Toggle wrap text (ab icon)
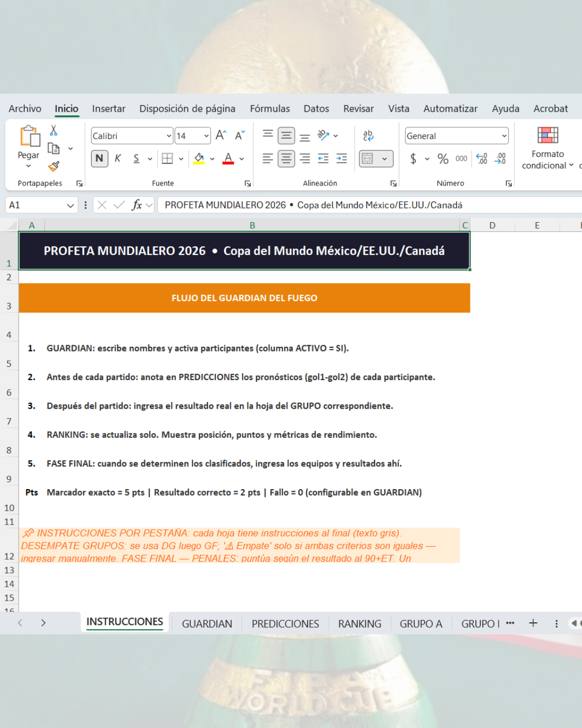Image resolution: width=582 pixels, height=728 pixels. [368, 135]
